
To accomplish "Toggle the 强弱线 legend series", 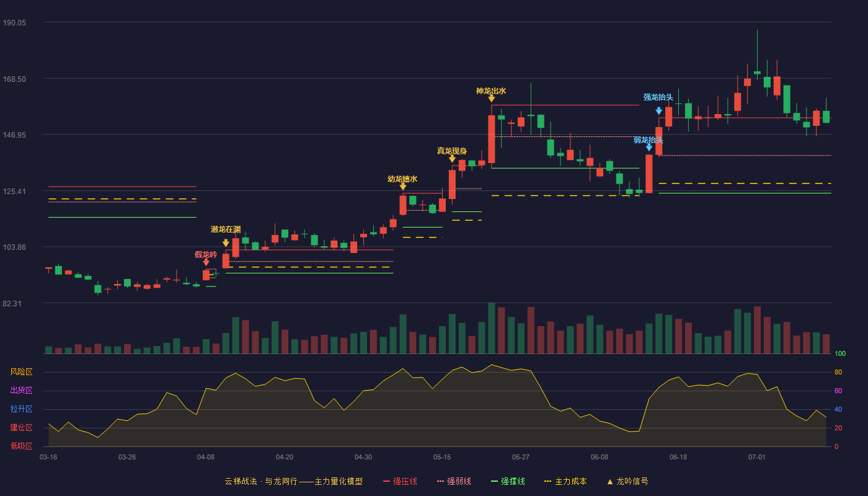I will 454,481.
